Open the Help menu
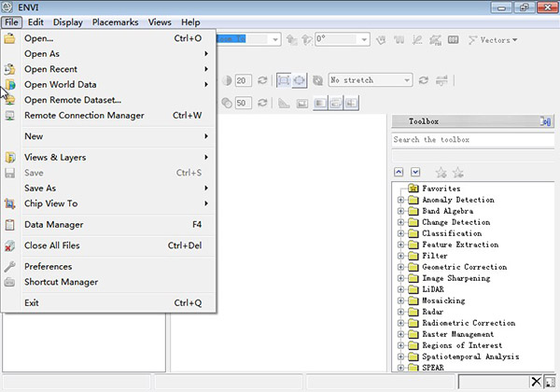Viewport: 560px width, 392px height. pyautogui.click(x=190, y=22)
